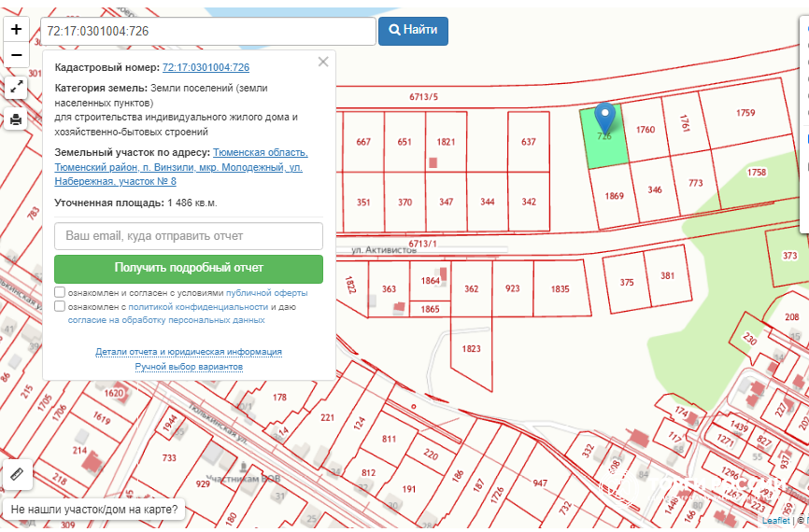Click the print map icon
Image resolution: width=809 pixels, height=532 pixels.
(16, 119)
